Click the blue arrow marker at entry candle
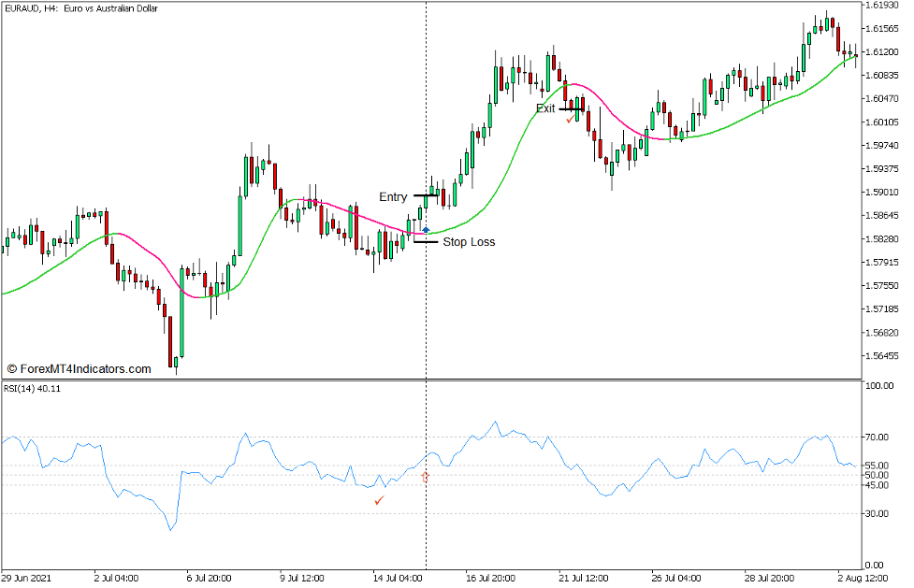Image resolution: width=914 pixels, height=588 pixels. [x=426, y=229]
